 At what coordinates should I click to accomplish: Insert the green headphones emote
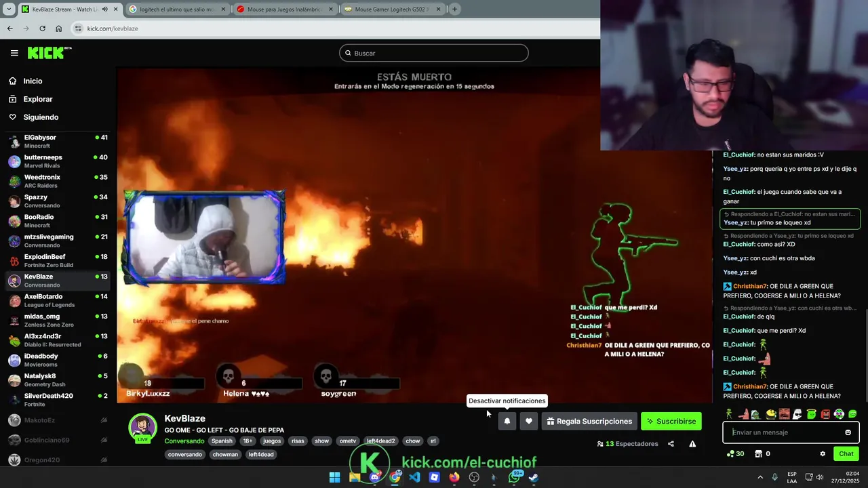click(x=839, y=414)
